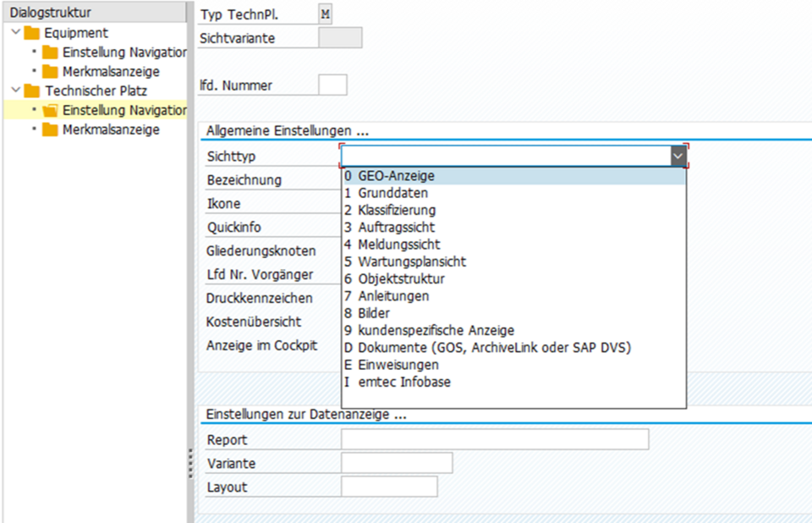Close the Sichttyp dropdown arrow

click(x=678, y=157)
